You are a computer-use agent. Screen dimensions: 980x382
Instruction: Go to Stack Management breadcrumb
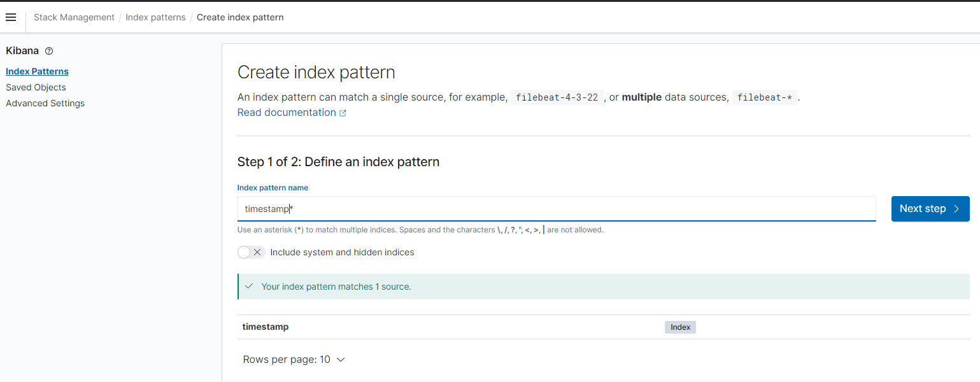tap(74, 17)
